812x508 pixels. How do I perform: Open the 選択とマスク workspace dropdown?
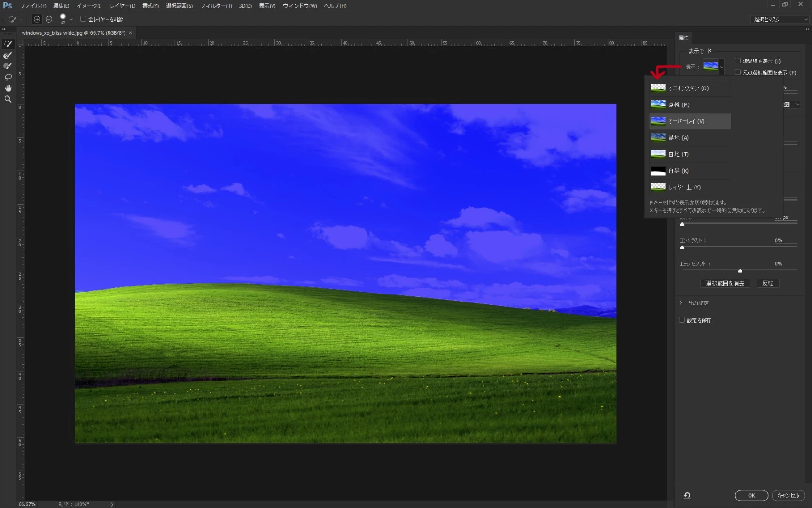(x=780, y=19)
